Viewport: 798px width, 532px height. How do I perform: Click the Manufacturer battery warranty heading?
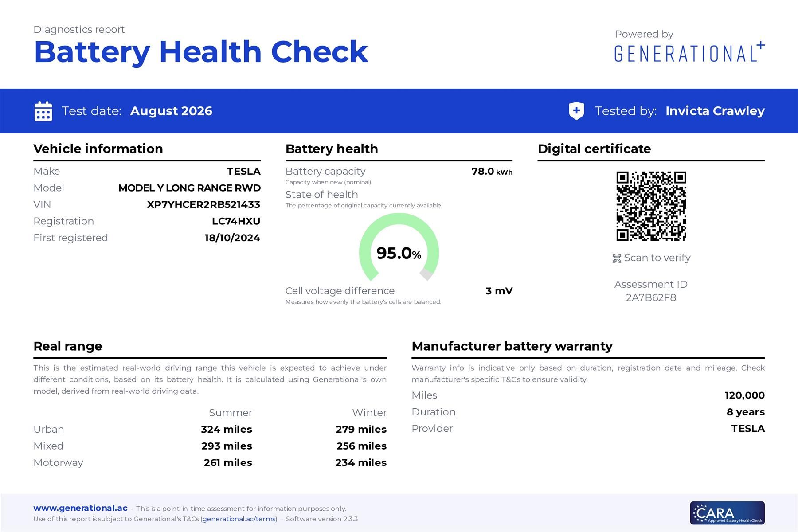pyautogui.click(x=512, y=346)
